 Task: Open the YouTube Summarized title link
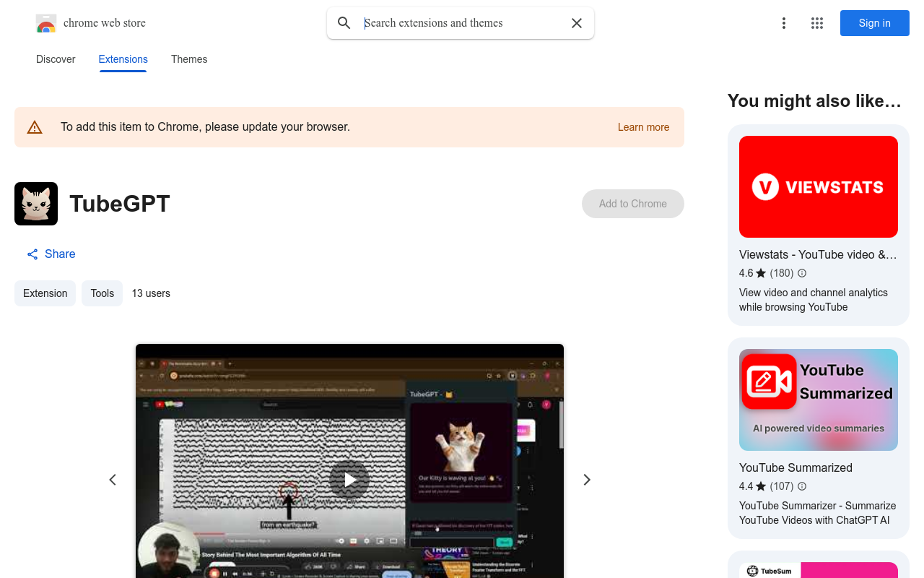tap(796, 467)
